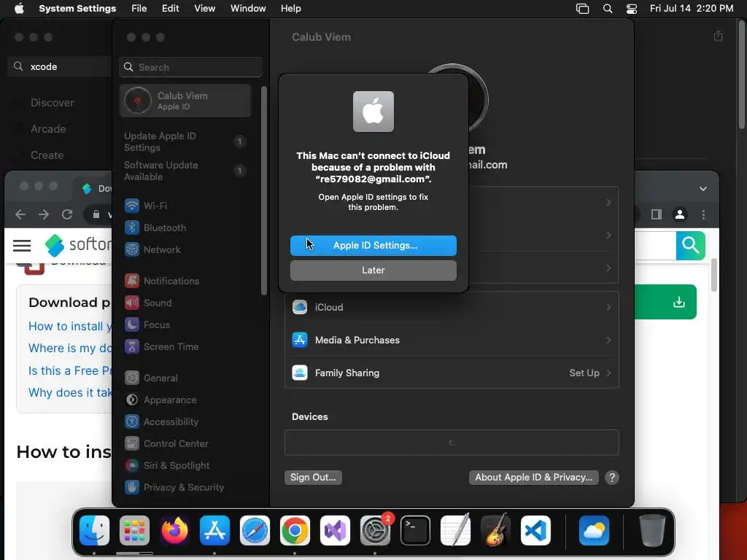Viewport: 747px width, 560px height.
Task: Click the App Store xcode search field
Action: click(x=60, y=66)
